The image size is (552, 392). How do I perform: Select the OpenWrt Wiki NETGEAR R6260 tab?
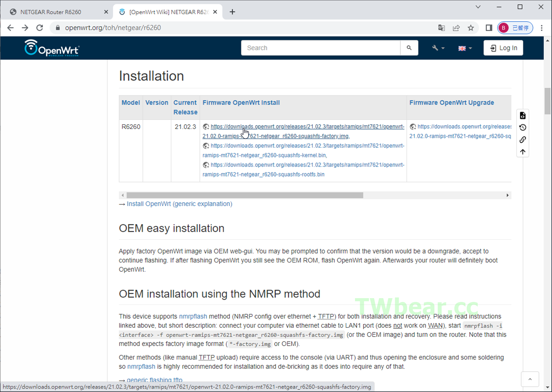(169, 12)
